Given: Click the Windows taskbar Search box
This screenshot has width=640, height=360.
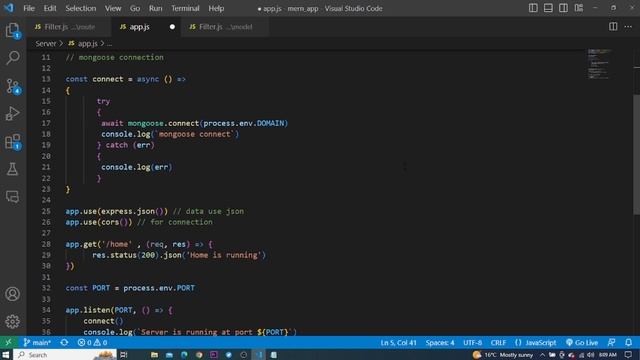Looking at the screenshot, I should pos(65,355).
